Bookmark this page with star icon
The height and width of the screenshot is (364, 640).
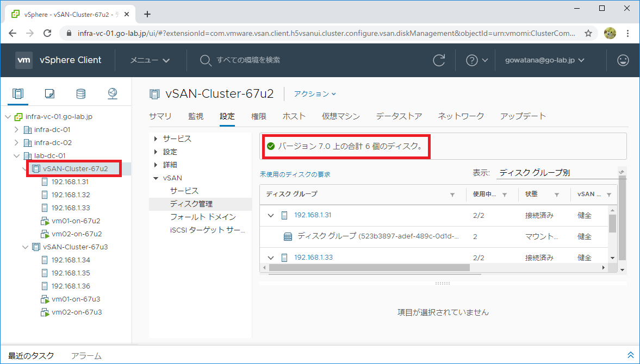click(x=588, y=34)
